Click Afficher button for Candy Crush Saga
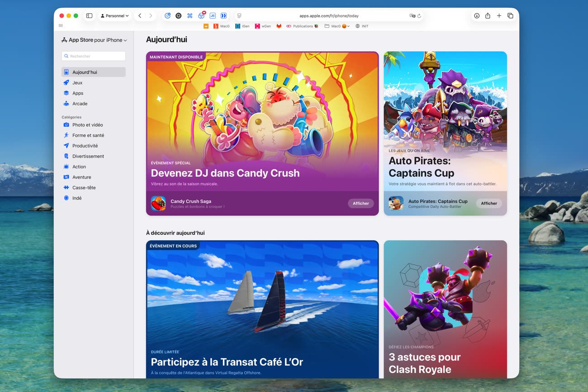Screen dimensions: 588x392 (x=360, y=204)
